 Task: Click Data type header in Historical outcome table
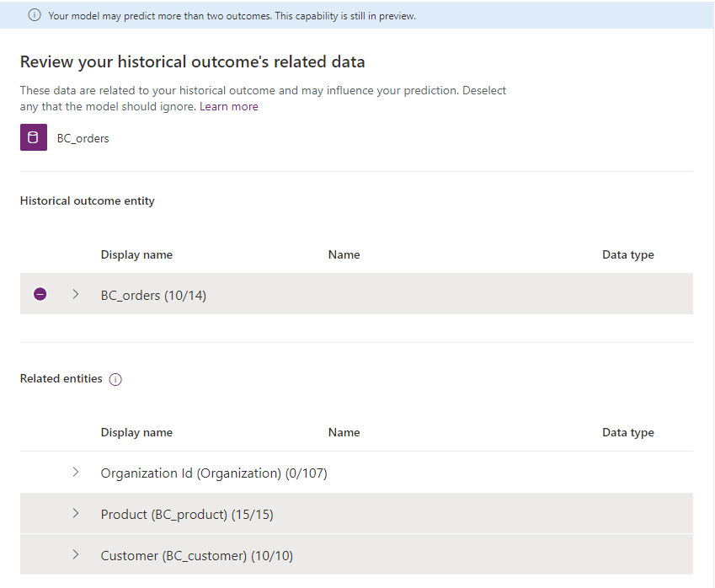[x=627, y=254]
